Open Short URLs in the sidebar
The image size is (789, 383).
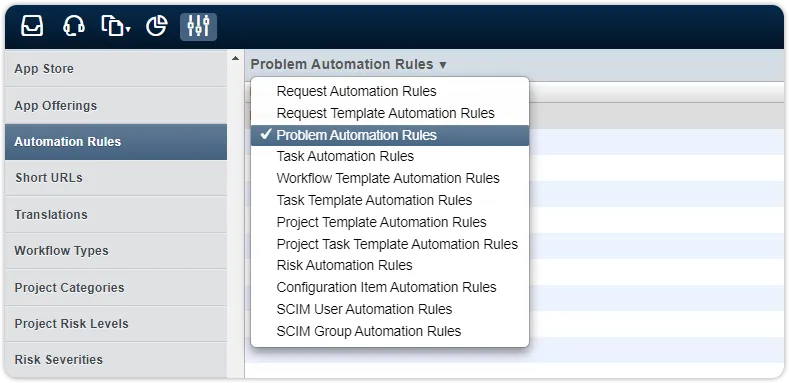coord(116,178)
